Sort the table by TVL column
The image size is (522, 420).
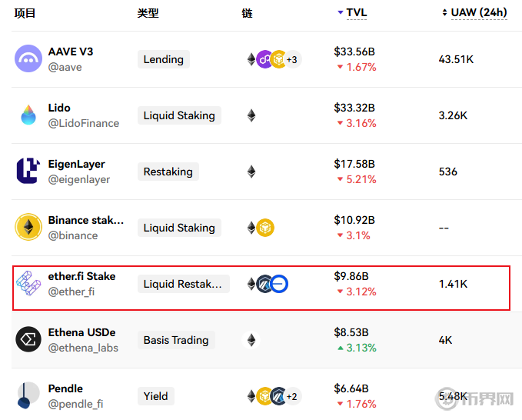(x=355, y=12)
